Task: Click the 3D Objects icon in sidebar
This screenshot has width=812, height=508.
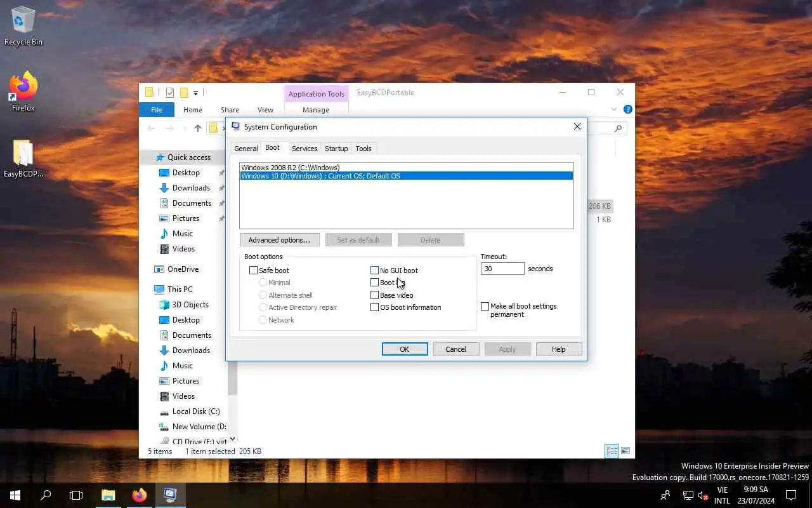Action: point(164,305)
